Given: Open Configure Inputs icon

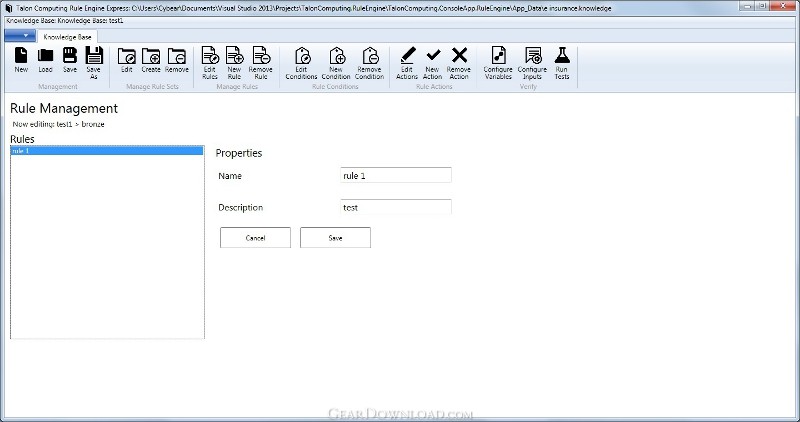Looking at the screenshot, I should pos(532,55).
